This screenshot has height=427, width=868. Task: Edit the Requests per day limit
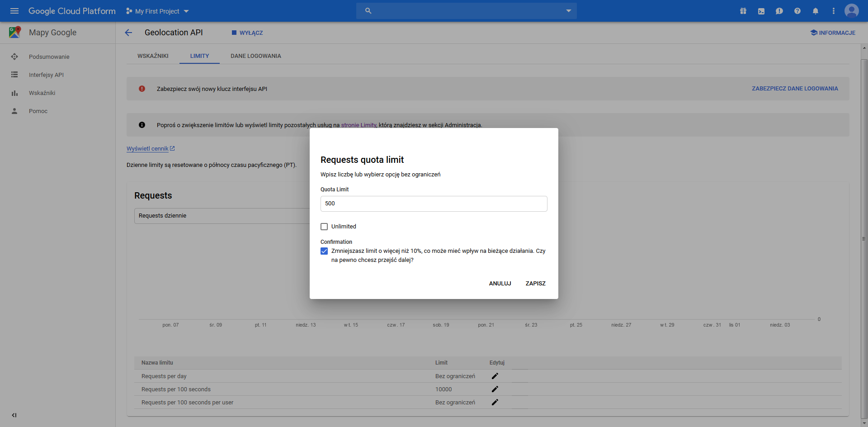coord(495,376)
